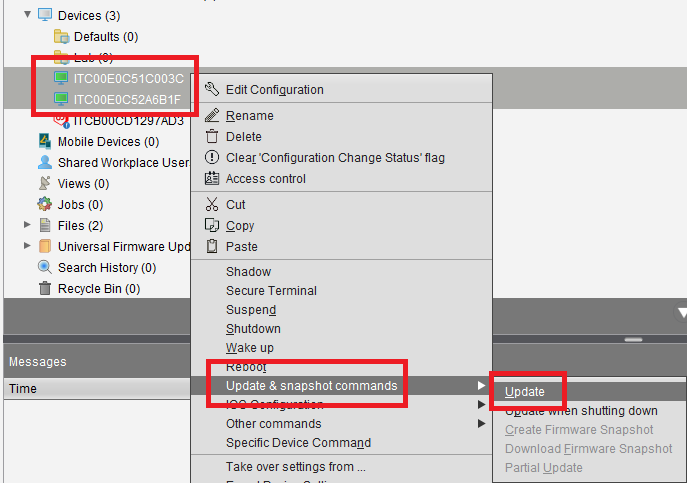Expand the Universal Firmware Update node
The image size is (687, 483).
tap(27, 247)
